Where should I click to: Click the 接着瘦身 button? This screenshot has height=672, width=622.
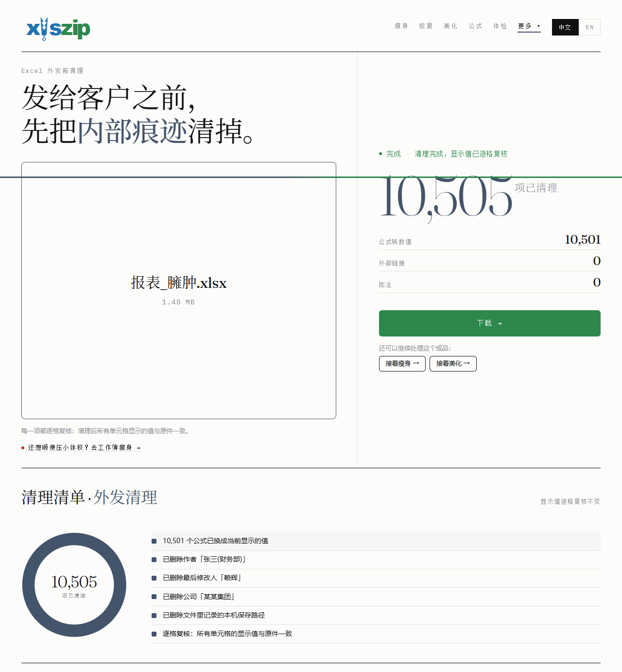402,364
